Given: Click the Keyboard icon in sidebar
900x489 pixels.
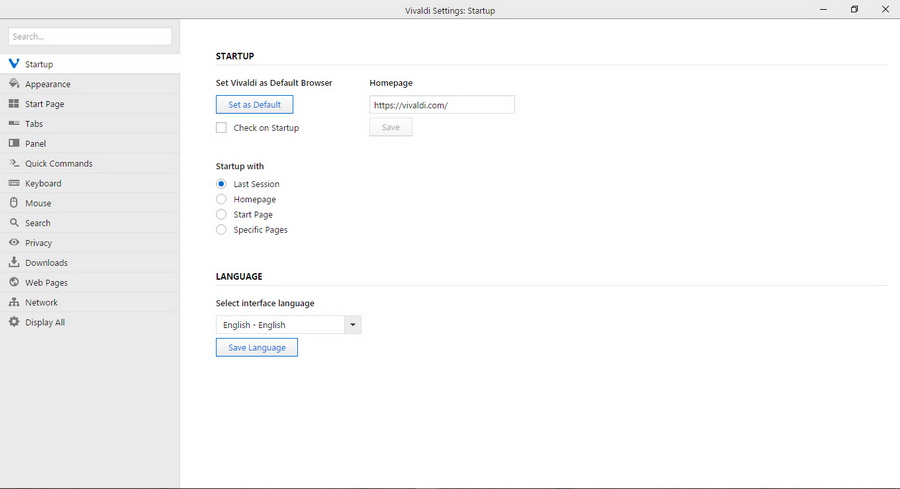Looking at the screenshot, I should pos(14,183).
